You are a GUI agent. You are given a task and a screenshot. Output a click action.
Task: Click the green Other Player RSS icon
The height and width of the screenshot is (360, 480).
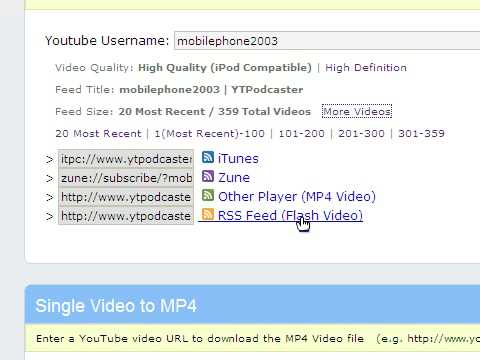tap(208, 195)
